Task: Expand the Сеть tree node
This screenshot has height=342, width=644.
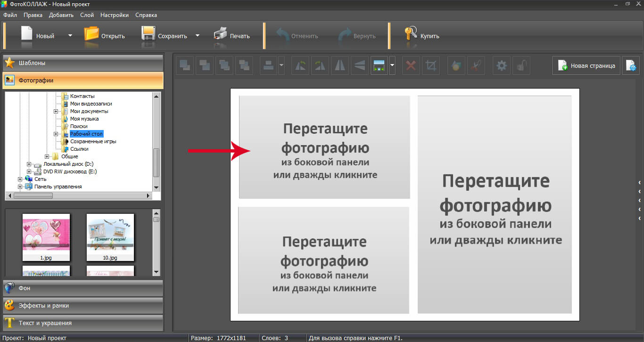Action: [20, 179]
